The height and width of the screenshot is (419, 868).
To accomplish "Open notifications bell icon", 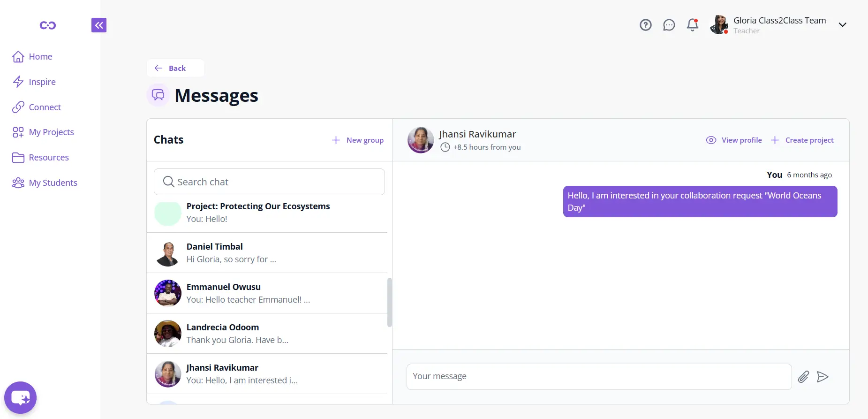I will (693, 25).
